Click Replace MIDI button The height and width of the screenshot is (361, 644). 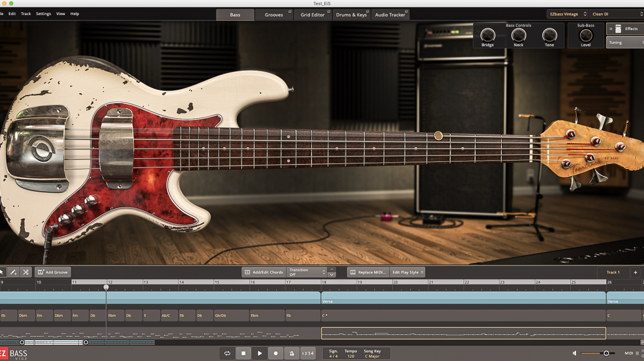[x=368, y=272]
